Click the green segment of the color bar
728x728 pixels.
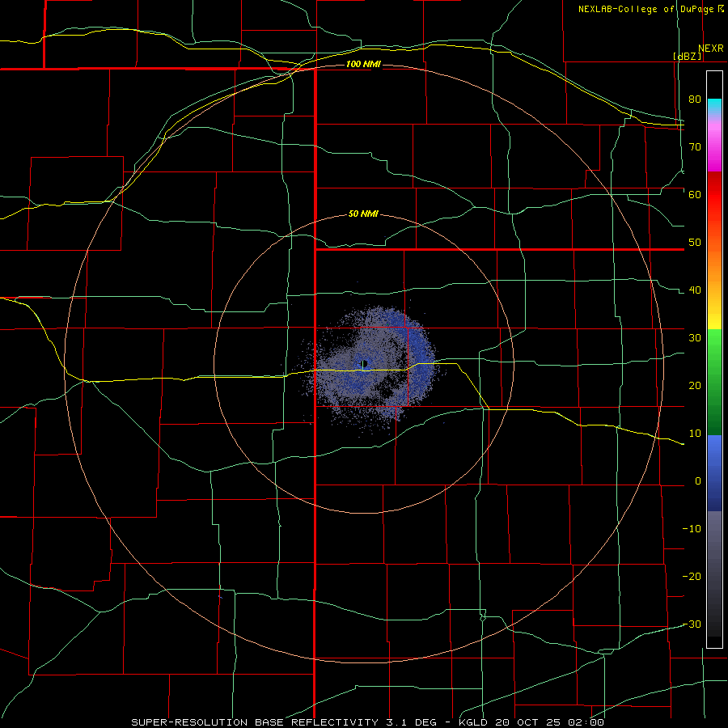[714, 382]
